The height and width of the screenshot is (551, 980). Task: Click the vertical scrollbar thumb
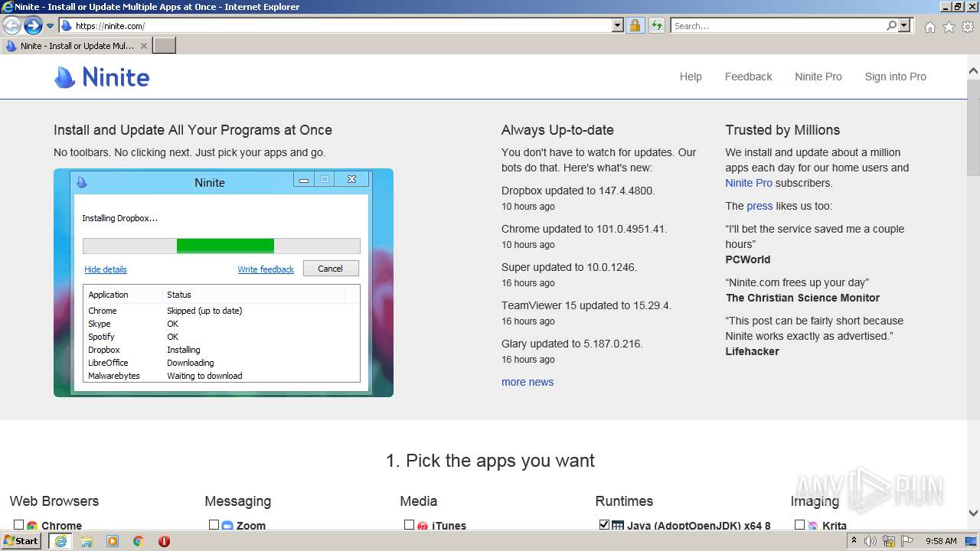pos(973,128)
